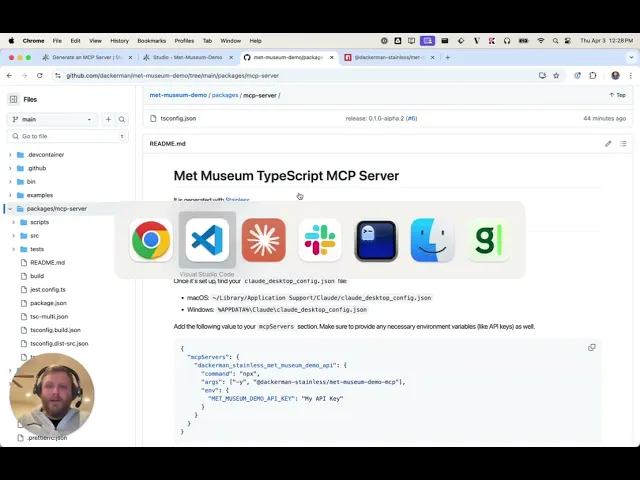Click the menu bar date and time
640x480 pixels.
pyautogui.click(x=607, y=41)
